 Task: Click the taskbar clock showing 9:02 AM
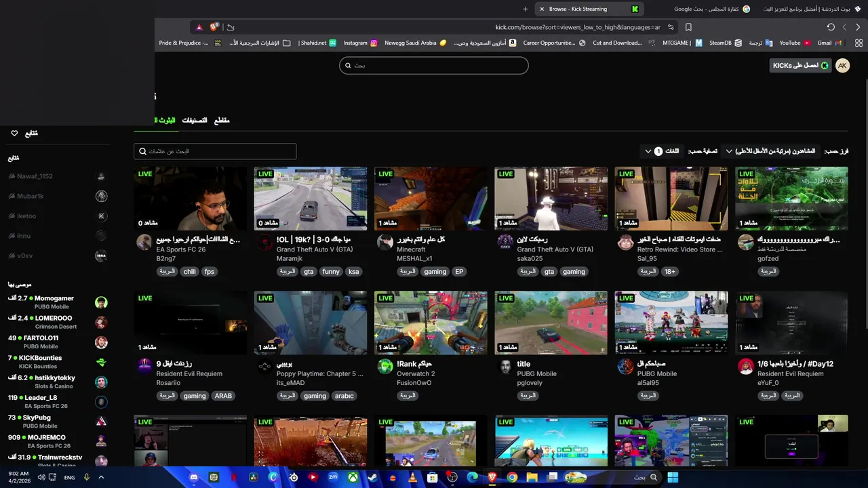[x=18, y=477]
